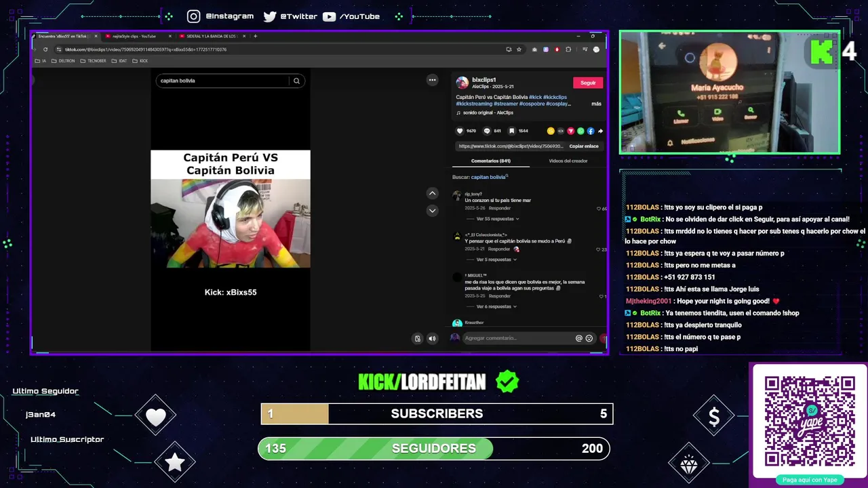Go to previous video with the up arrow
868x488 pixels.
[432, 193]
